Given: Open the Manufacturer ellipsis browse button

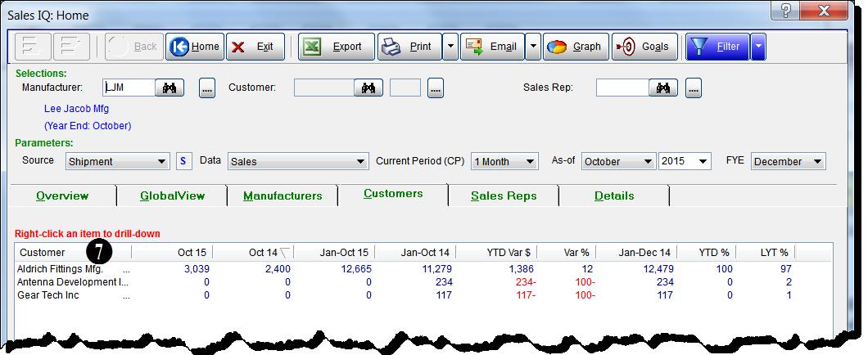Looking at the screenshot, I should tap(207, 88).
